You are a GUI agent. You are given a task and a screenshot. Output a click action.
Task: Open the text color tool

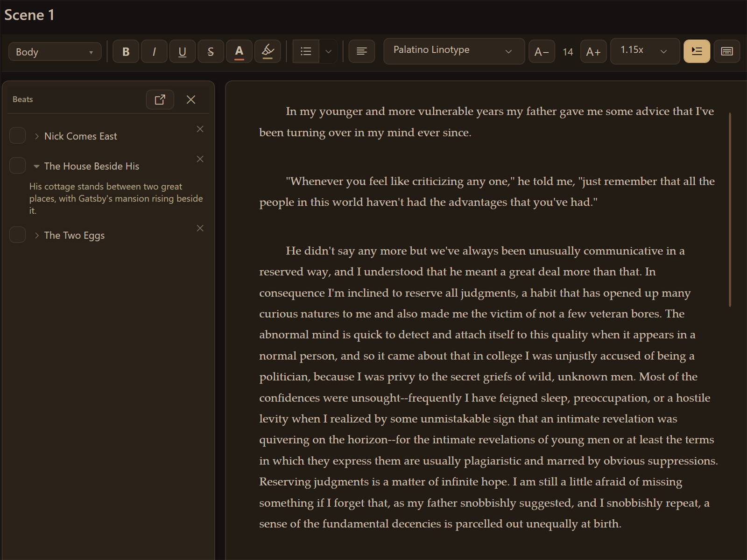(x=239, y=51)
